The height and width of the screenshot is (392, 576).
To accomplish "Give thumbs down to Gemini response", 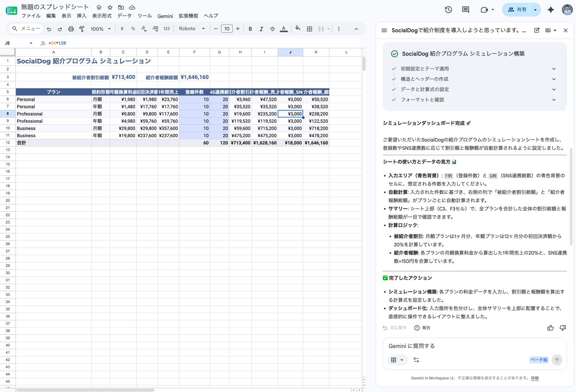I will (x=563, y=328).
